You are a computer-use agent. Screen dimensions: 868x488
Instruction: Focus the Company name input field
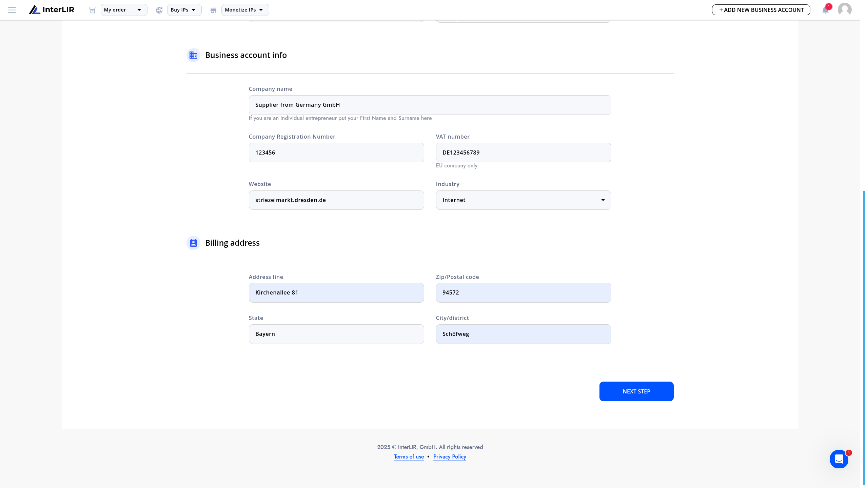click(430, 105)
